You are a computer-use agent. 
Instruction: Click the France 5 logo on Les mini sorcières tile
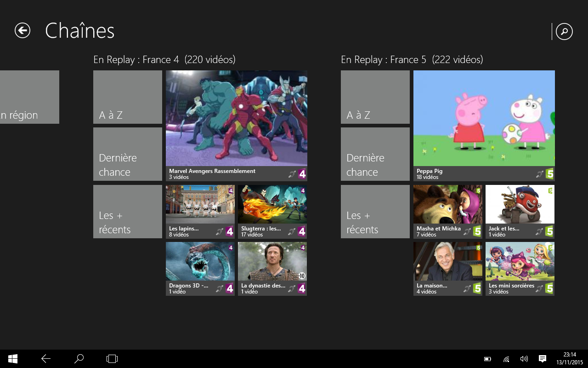pyautogui.click(x=549, y=288)
